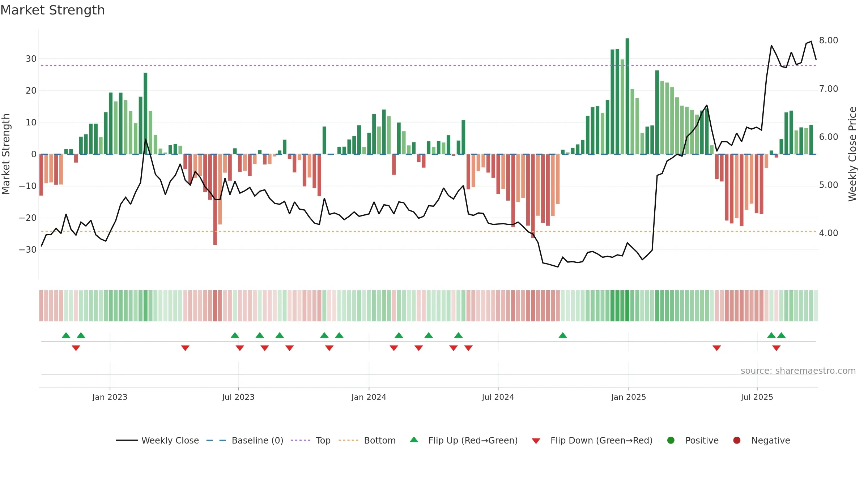Click the Weekly Close Price axis title
This screenshot has width=868, height=488.
pos(852,154)
